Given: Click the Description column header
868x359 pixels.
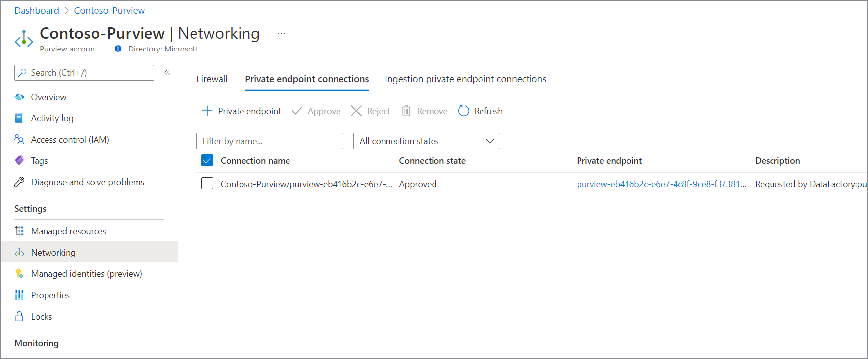Looking at the screenshot, I should (777, 160).
